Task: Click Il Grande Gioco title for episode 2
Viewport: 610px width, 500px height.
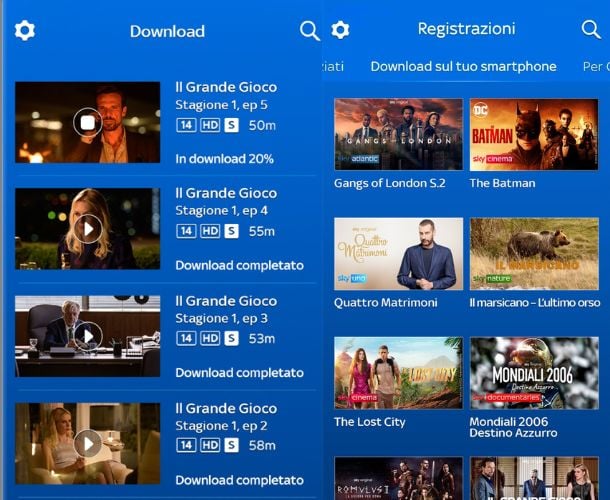Action: point(226,408)
